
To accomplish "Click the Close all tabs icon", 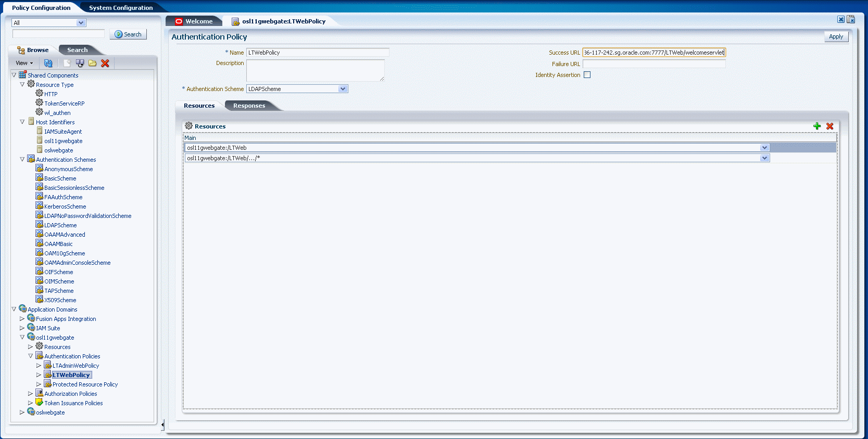I will point(851,19).
